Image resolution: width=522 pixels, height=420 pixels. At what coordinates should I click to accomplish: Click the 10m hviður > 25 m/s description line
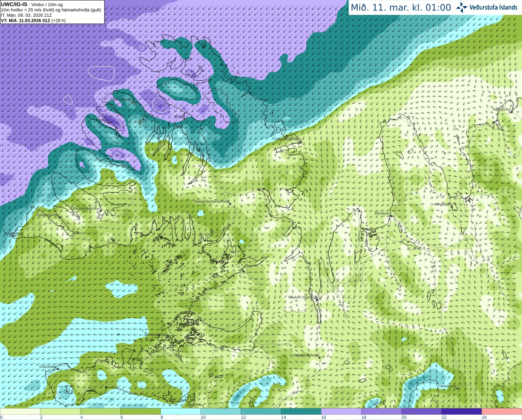51,10
